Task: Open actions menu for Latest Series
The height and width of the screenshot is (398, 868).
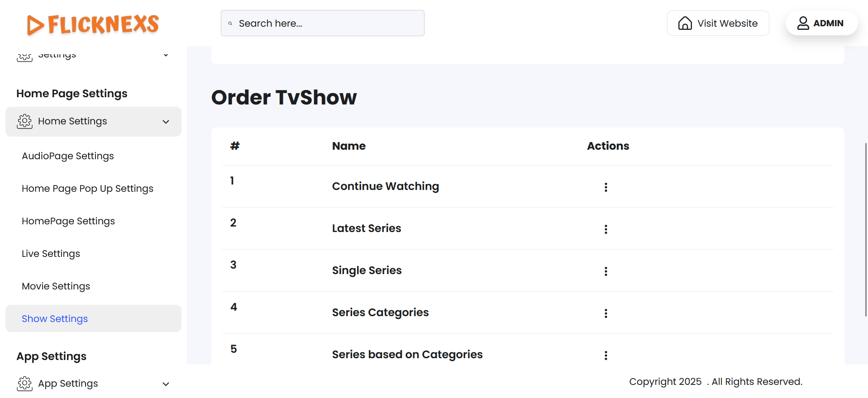Action: (x=606, y=229)
